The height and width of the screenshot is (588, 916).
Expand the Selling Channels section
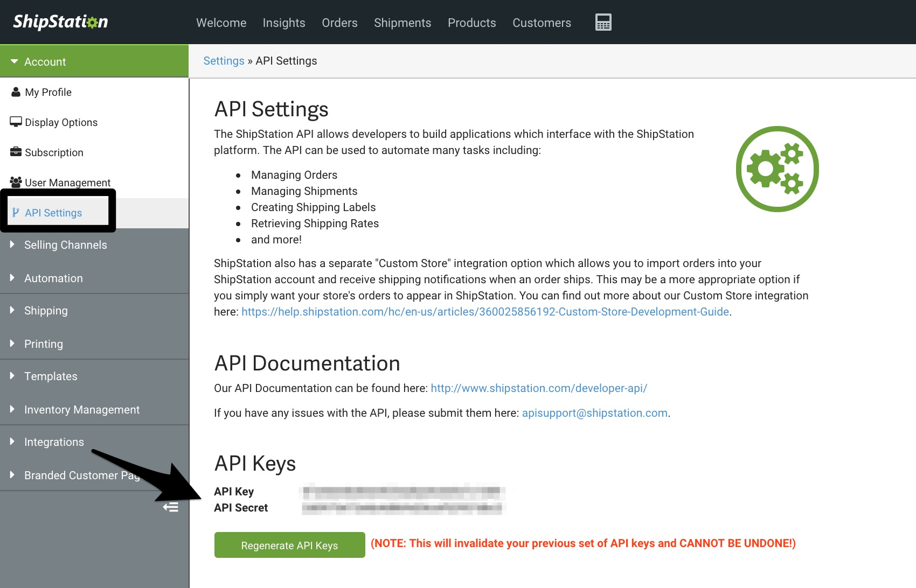point(94,245)
